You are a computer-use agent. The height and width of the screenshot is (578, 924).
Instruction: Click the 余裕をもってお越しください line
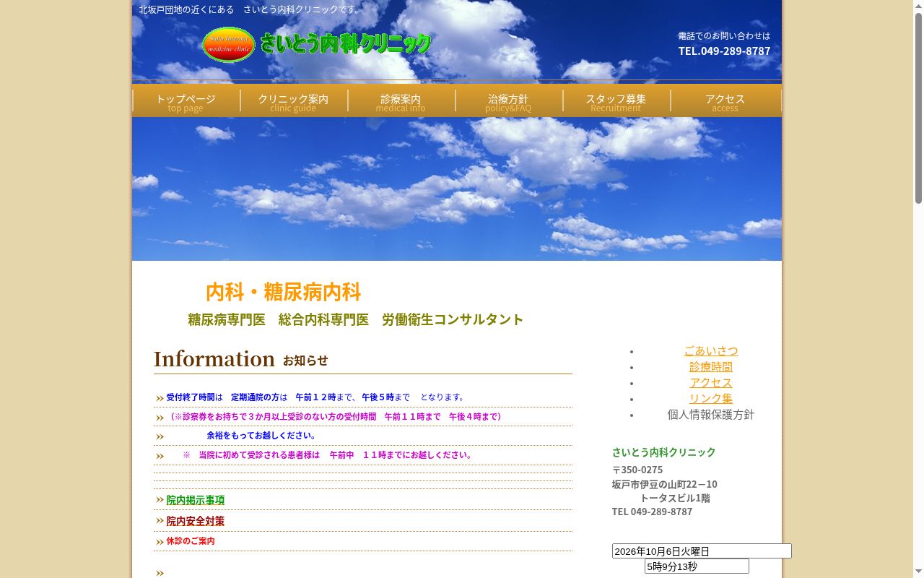263,436
